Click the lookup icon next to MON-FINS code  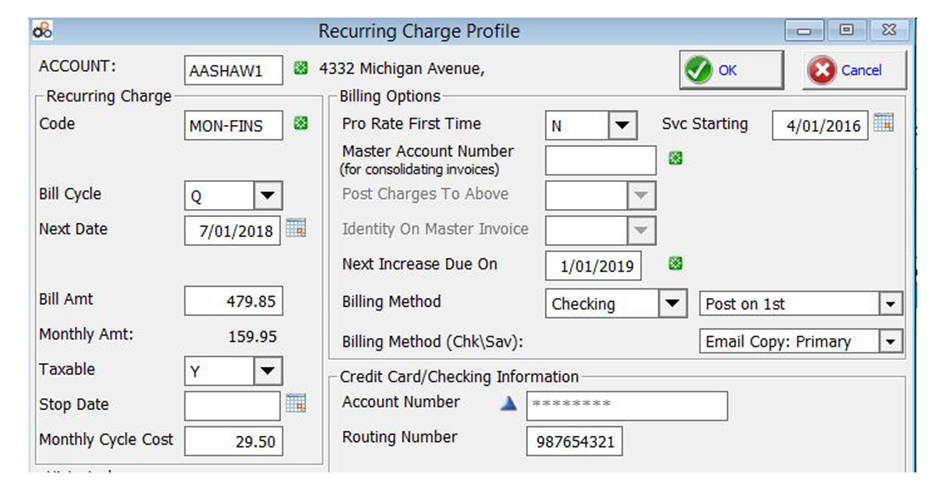pyautogui.click(x=300, y=124)
